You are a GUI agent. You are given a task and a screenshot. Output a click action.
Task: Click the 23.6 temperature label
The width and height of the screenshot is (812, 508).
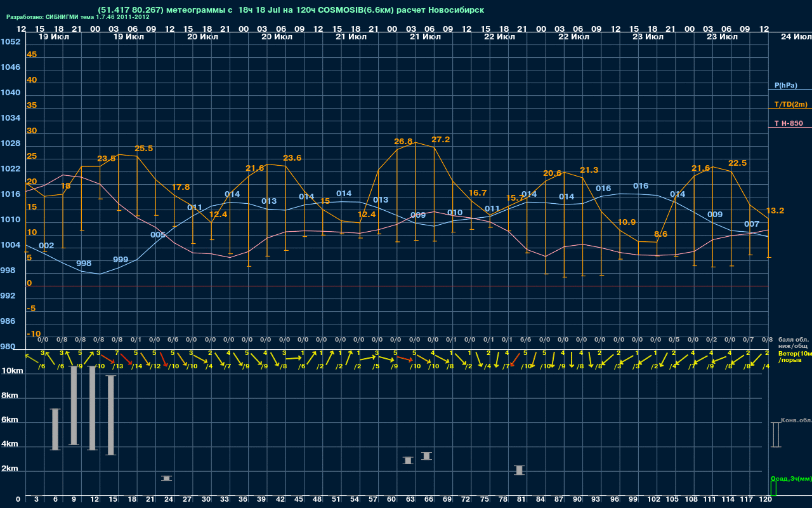click(292, 157)
